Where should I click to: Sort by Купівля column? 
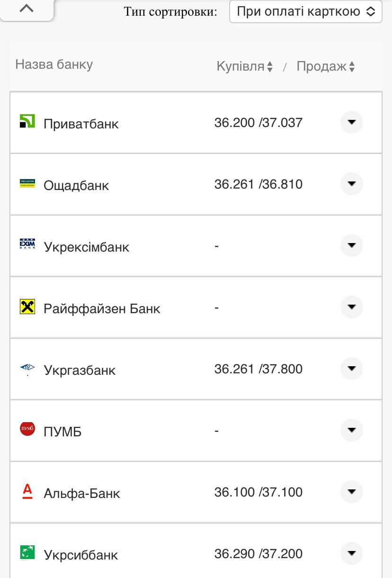tap(244, 67)
